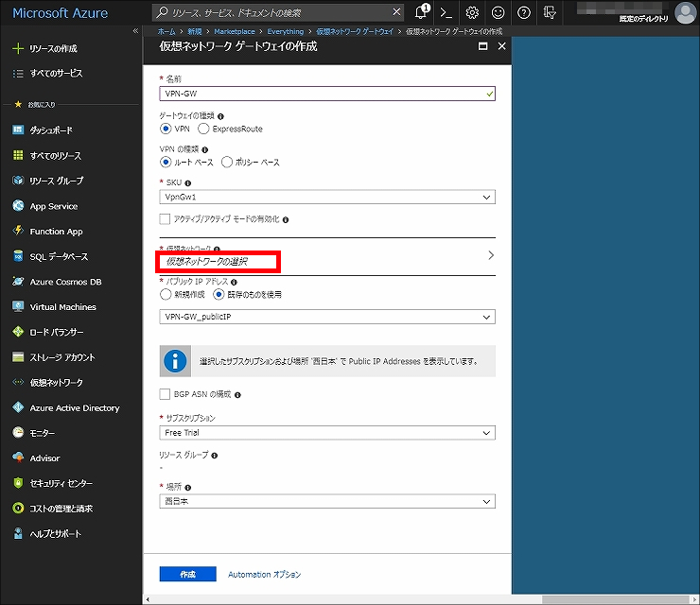Open Advisor sidebar icon
The width and height of the screenshot is (700, 605).
point(18,458)
